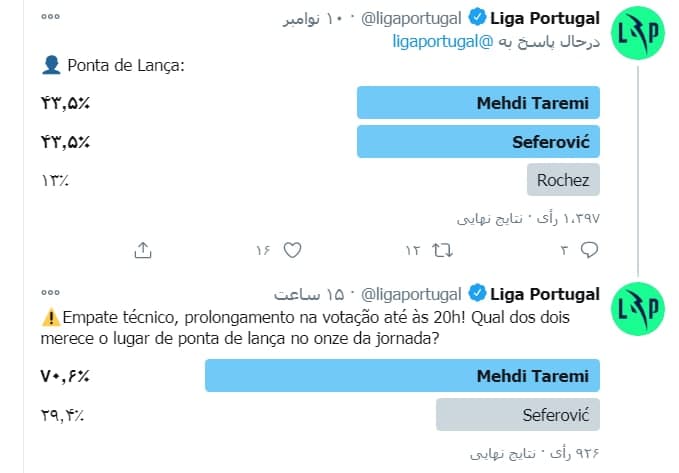Select the Rochez poll option

point(563,180)
